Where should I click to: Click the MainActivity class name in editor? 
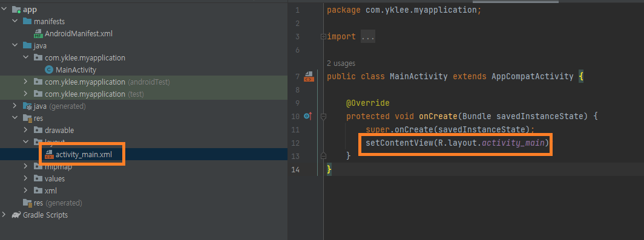(x=418, y=76)
